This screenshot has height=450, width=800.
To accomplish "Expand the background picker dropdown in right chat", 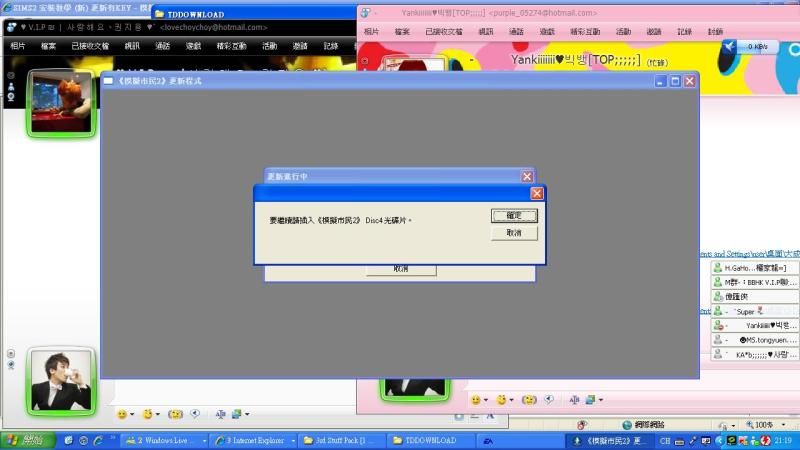I will 603,399.
